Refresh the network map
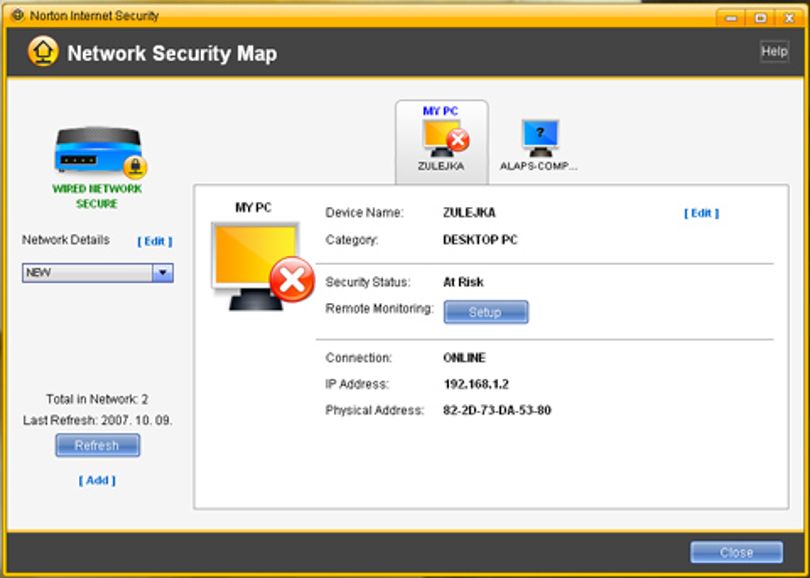 (98, 445)
